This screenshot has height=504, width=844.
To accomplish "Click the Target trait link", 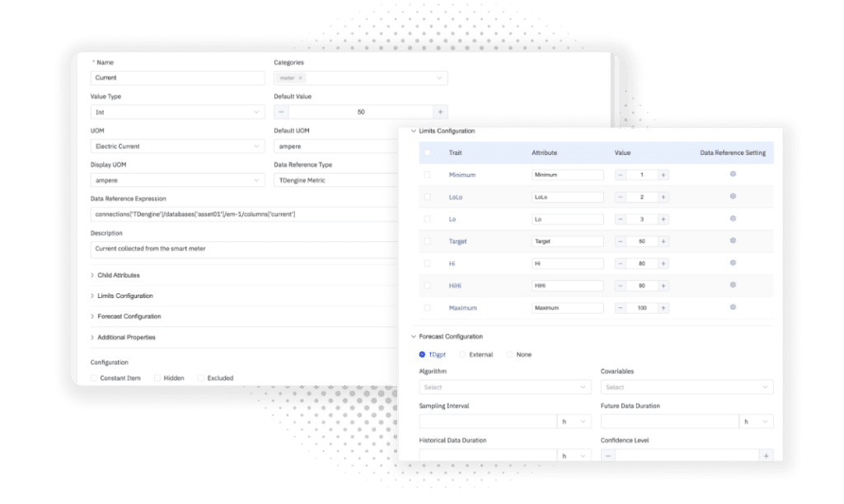I will [x=457, y=241].
